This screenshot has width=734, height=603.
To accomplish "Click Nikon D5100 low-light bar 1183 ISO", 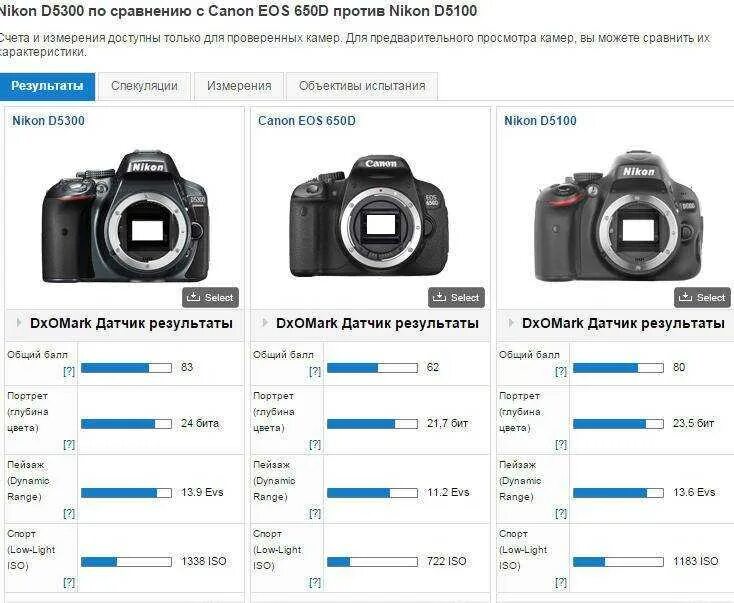I will [x=618, y=562].
